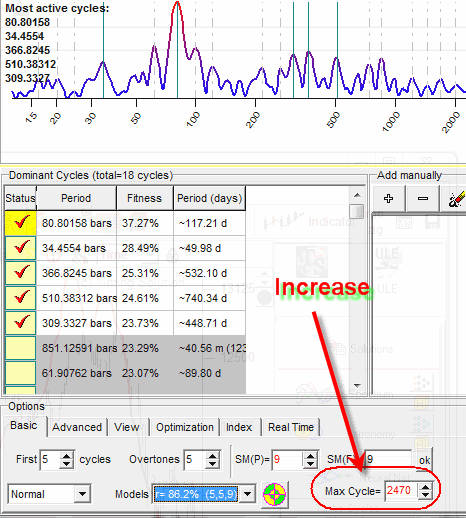Sort by Fitness column header
Image resolution: width=466 pixels, height=518 pixels.
coord(145,198)
